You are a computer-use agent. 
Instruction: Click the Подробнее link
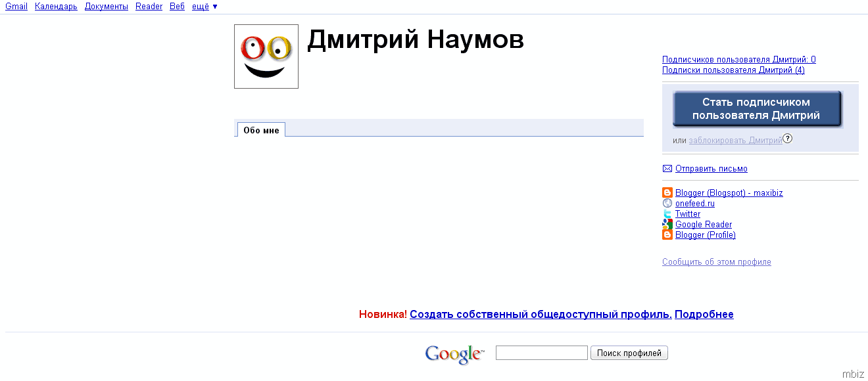click(x=704, y=315)
